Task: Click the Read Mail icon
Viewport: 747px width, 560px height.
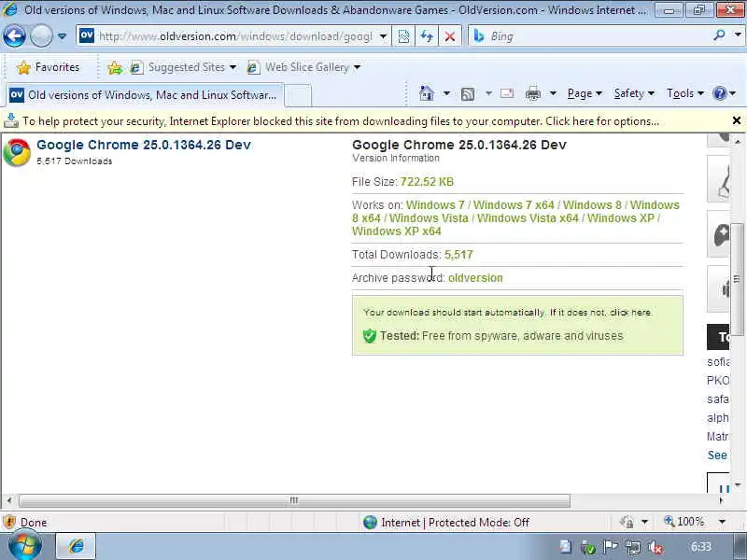Action: tap(507, 93)
